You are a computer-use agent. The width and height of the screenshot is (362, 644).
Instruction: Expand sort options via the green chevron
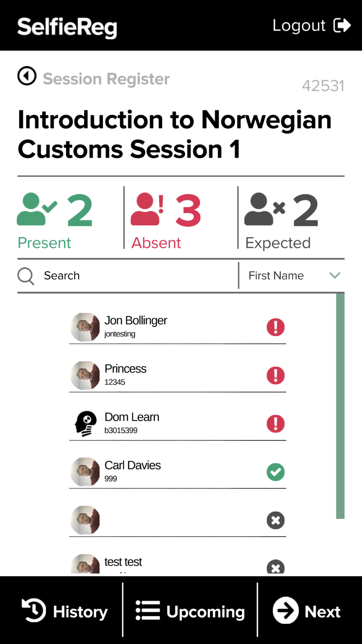335,275
